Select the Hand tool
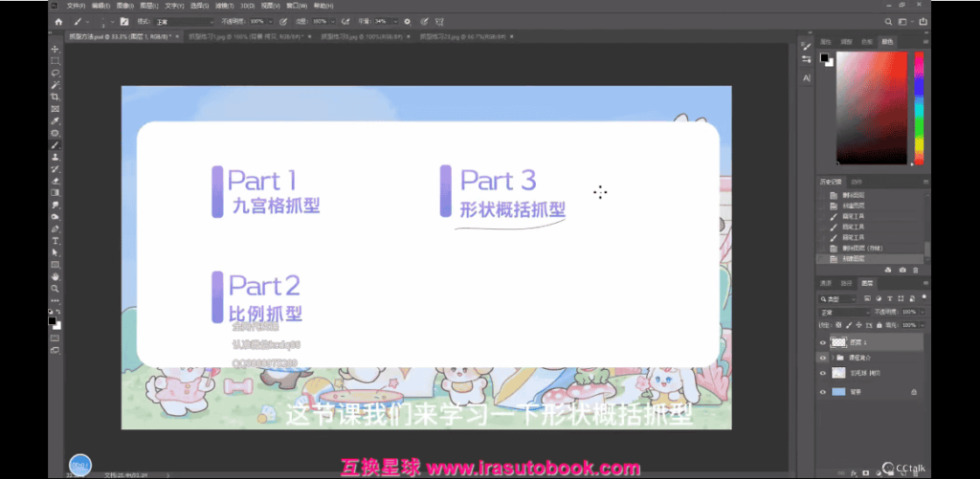The height and width of the screenshot is (479, 980). (x=56, y=276)
